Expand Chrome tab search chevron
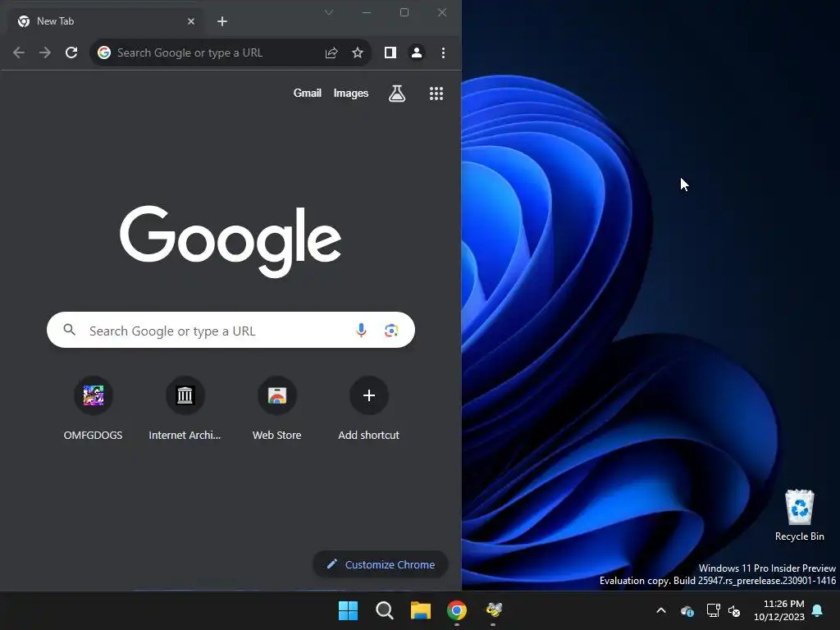 [329, 12]
